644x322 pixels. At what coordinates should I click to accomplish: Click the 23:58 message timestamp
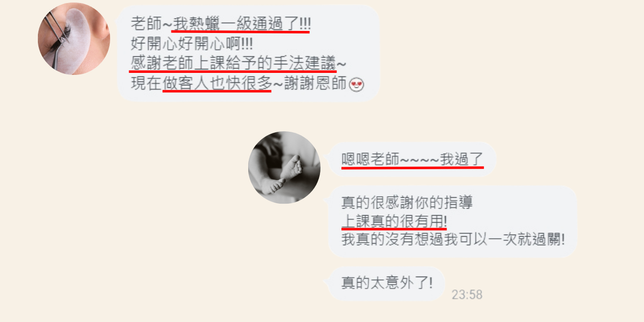pyautogui.click(x=467, y=295)
